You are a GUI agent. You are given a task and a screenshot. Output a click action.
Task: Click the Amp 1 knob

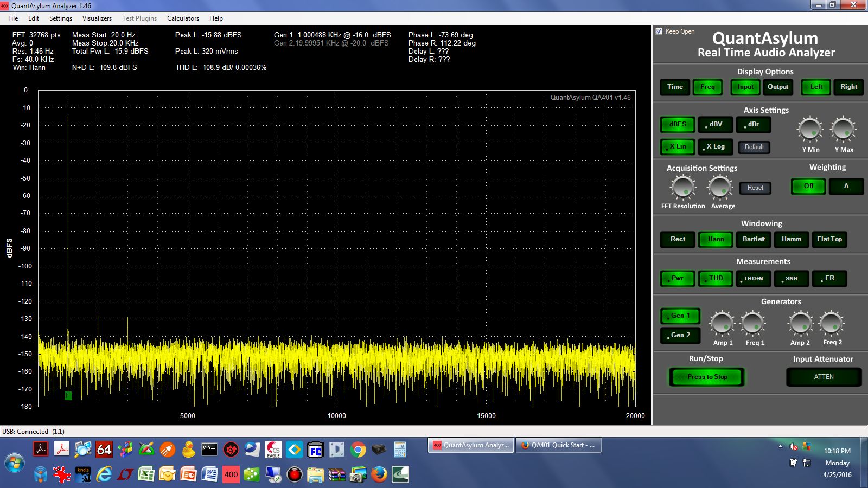[722, 324]
